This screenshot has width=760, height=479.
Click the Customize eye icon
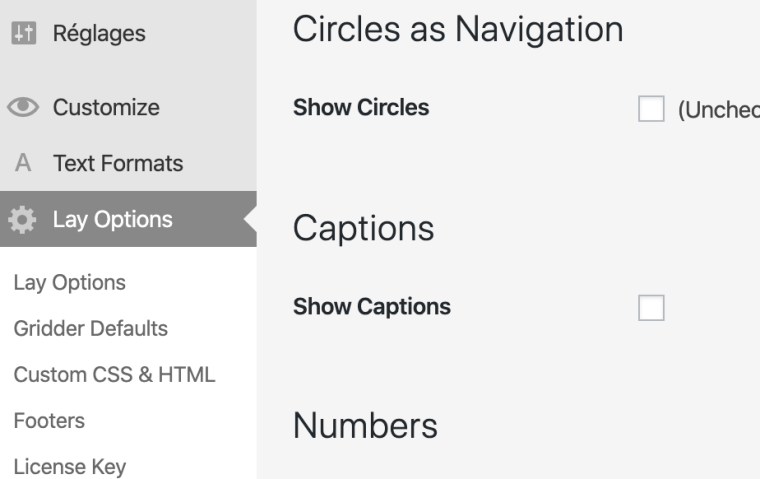(x=22, y=108)
